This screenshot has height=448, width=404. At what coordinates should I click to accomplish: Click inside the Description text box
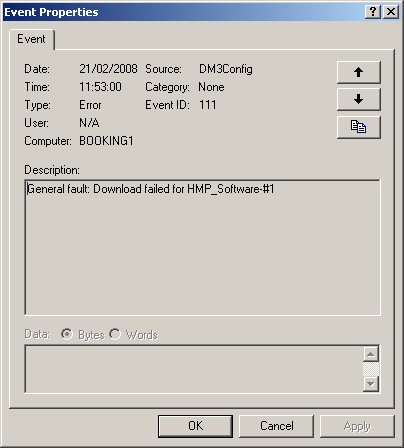[202, 247]
